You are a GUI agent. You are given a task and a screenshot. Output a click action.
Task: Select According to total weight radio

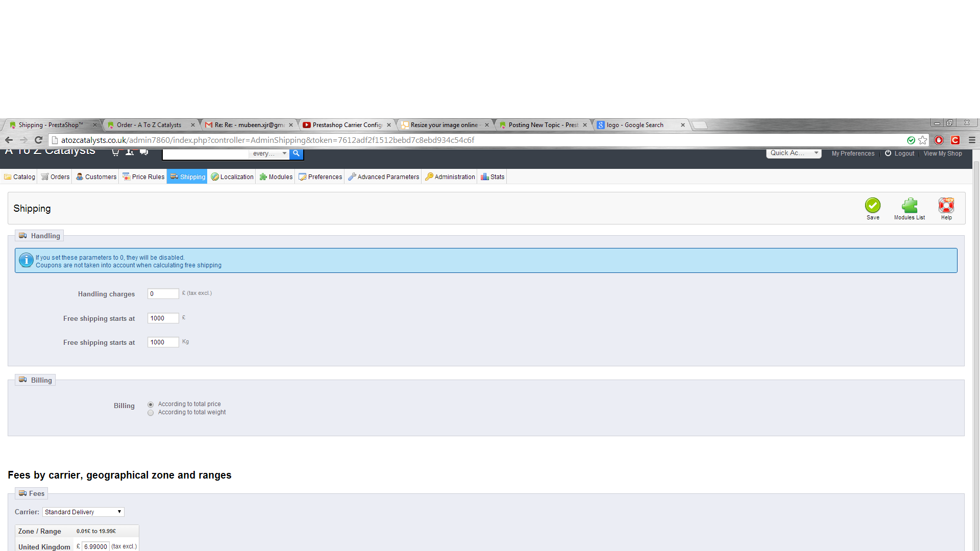click(151, 413)
